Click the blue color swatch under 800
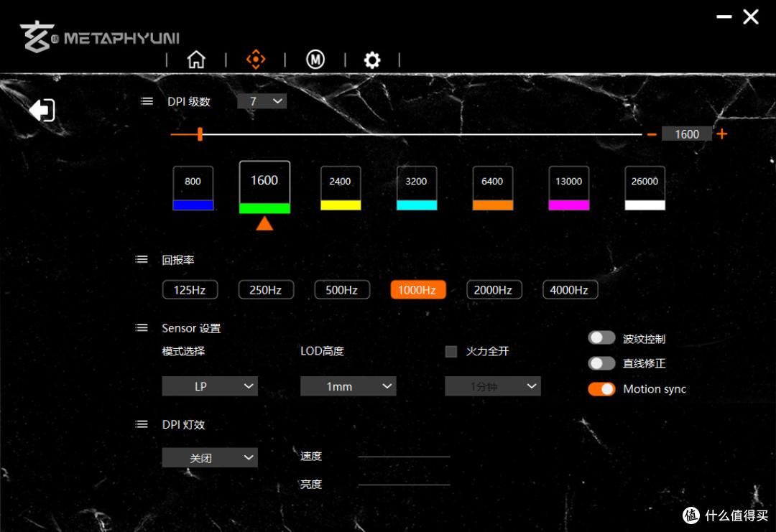Screen dimensions: 776x532 pyautogui.click(x=193, y=205)
